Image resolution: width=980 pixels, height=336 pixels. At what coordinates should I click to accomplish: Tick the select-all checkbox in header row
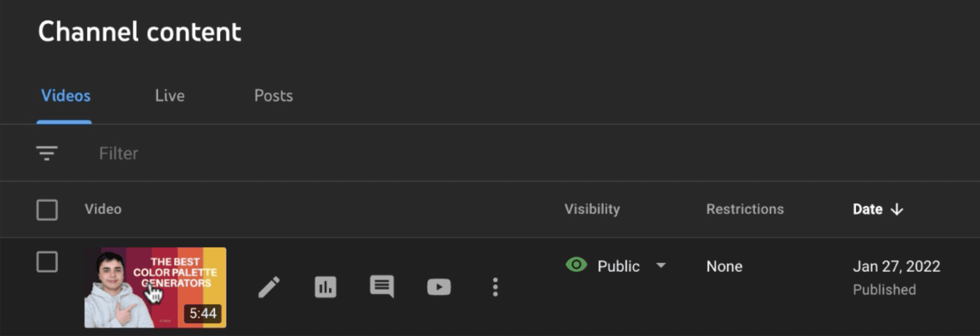pos(47,210)
